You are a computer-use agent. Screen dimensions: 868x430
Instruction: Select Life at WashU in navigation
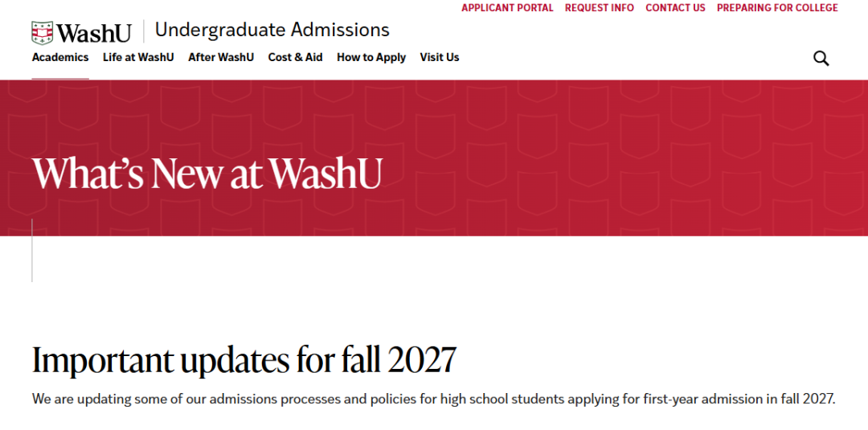tap(138, 57)
